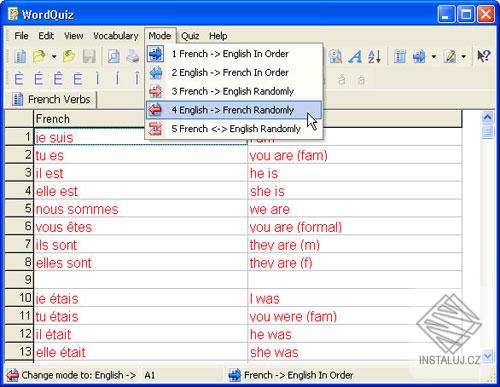
Task: Click the 'A1' status bar cell indicator
Action: (150, 375)
